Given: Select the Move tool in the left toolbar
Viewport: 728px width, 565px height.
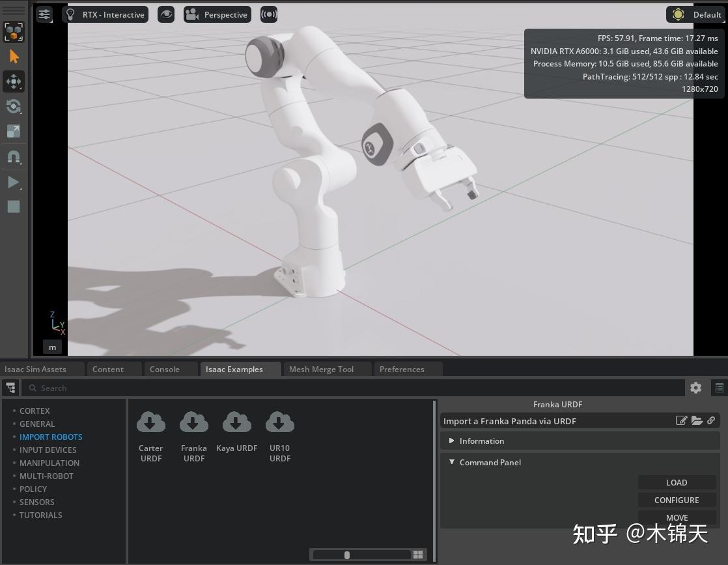Looking at the screenshot, I should [x=14, y=81].
